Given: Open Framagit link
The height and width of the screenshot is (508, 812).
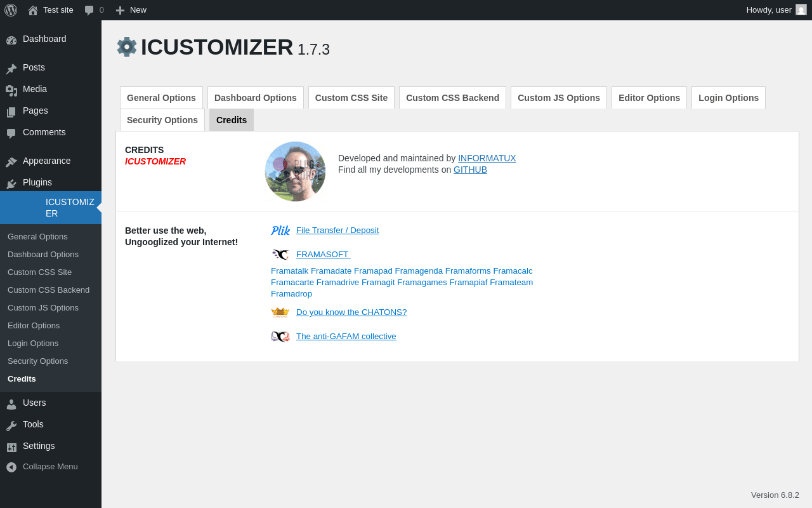Looking at the screenshot, I should coord(378,283).
